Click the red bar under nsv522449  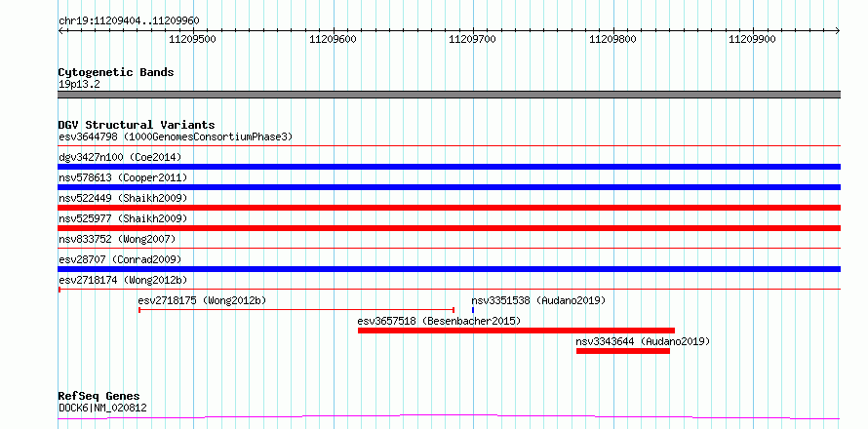(449, 208)
